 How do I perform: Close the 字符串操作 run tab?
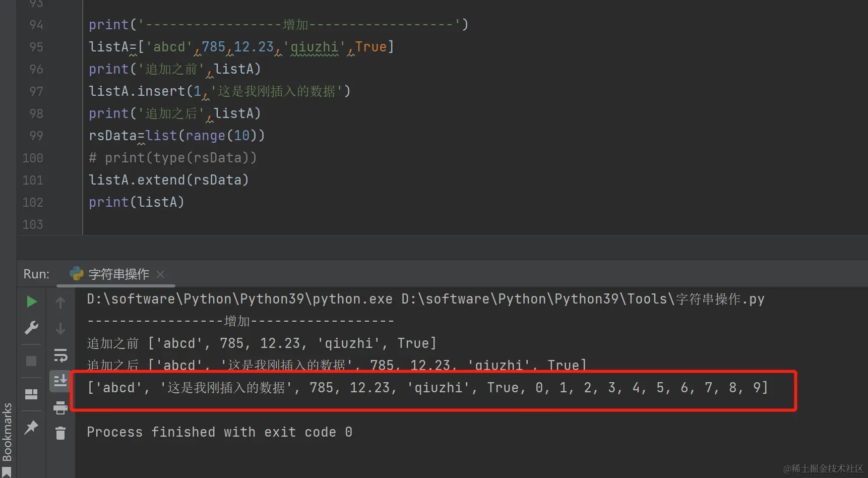160,274
